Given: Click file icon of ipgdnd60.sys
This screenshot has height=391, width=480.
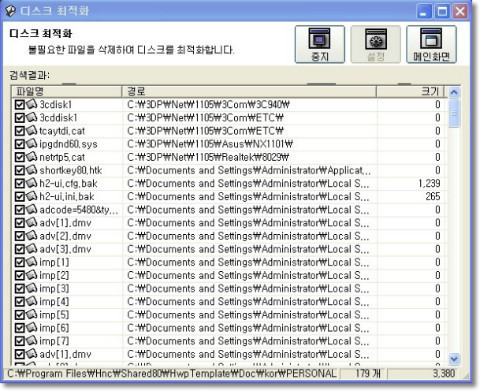Looking at the screenshot, I should [x=31, y=144].
